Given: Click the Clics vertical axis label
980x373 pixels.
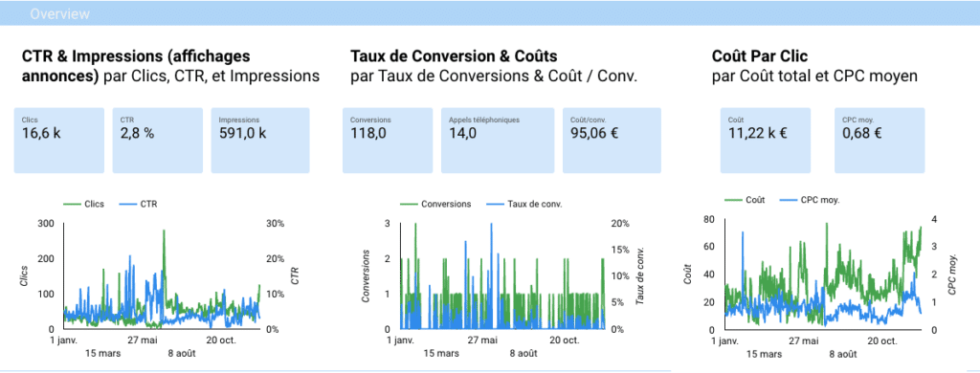Looking at the screenshot, I should [24, 276].
